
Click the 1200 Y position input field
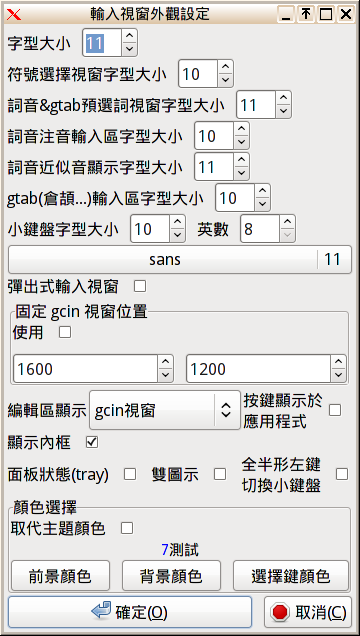[x=259, y=368]
